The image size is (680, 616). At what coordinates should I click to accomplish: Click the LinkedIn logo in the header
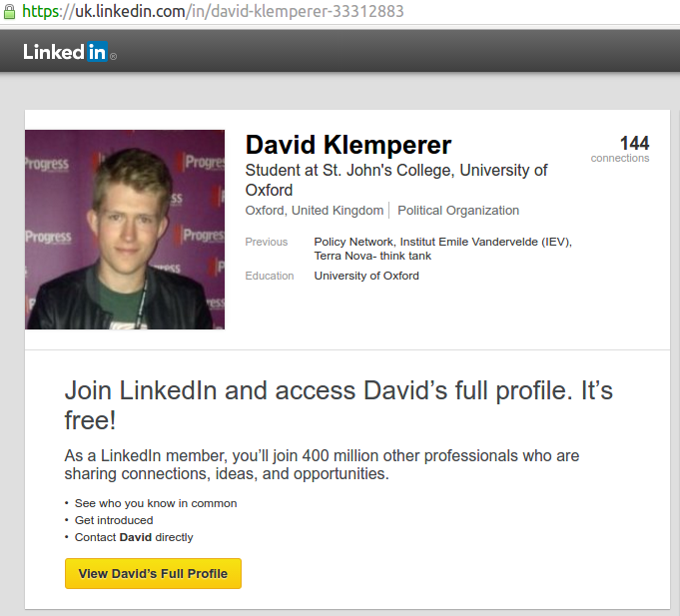pyautogui.click(x=66, y=52)
